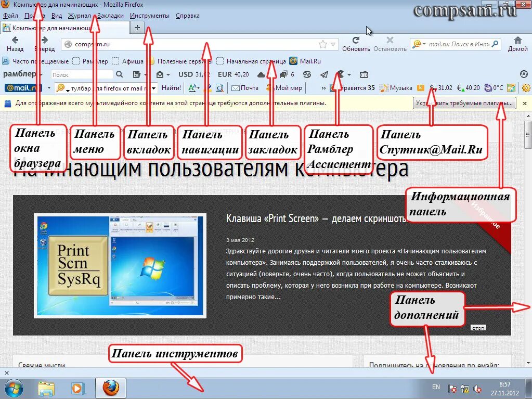Reload the page with the Обновить button

[x=356, y=44]
